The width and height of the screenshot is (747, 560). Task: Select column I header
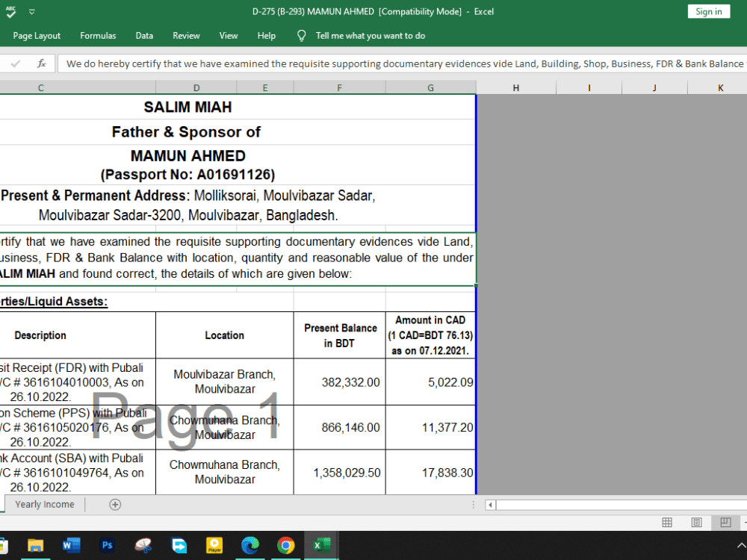point(589,87)
